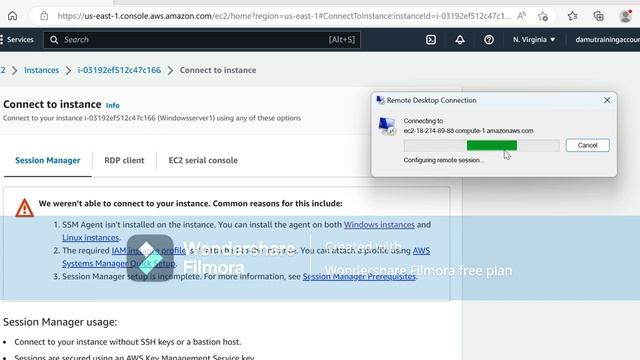Click Remote Desktop computer icon in dialog
The image size is (640, 360).
[387, 126]
